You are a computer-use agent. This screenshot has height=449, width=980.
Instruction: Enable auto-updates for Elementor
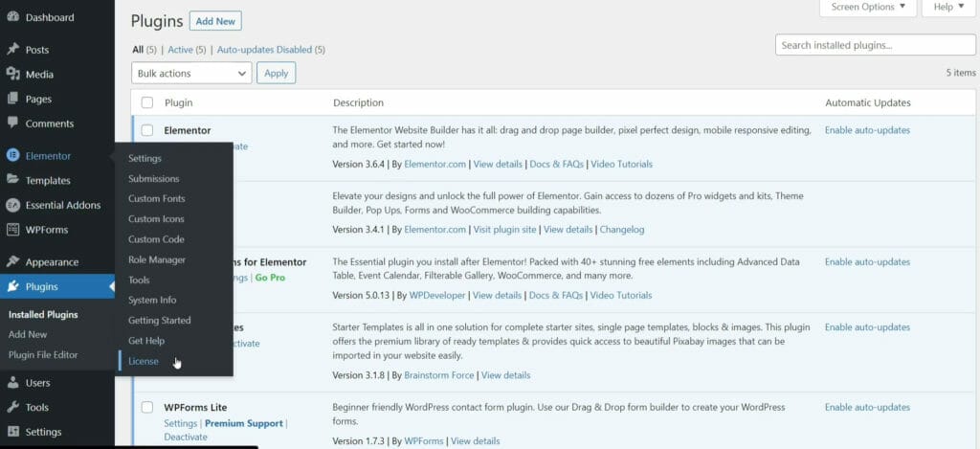coord(867,130)
